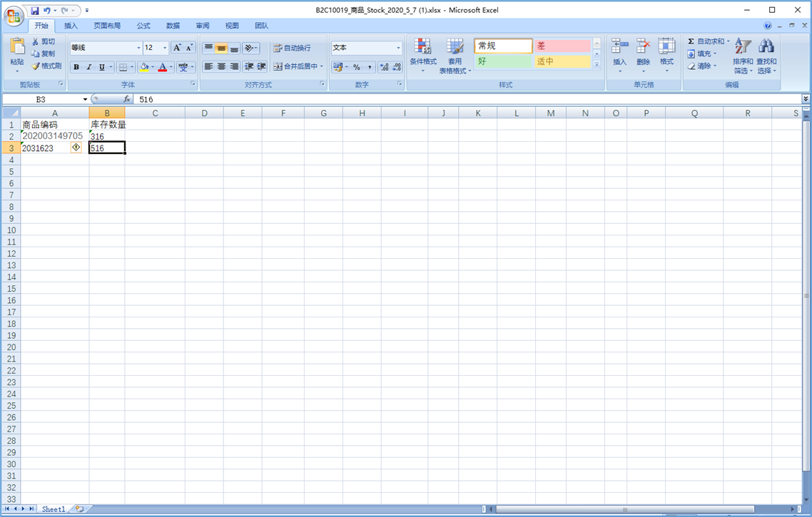Align cell text to the left
Screen dimensions: 812x517
click(208, 66)
